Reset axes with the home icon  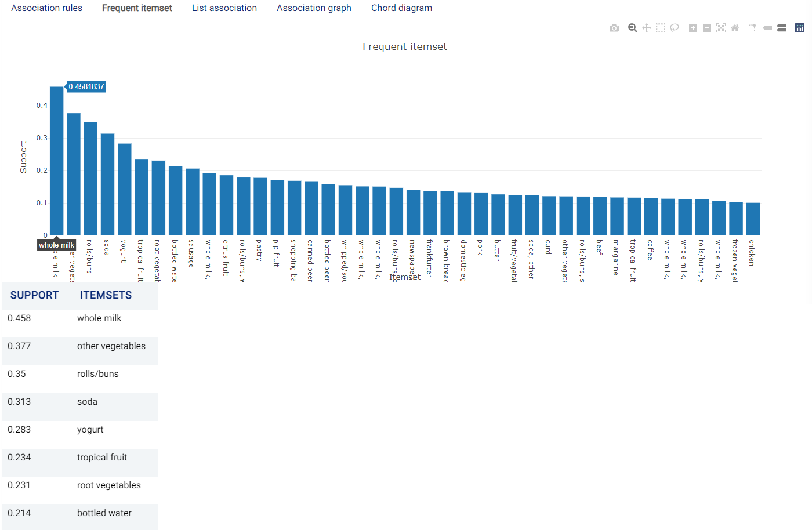click(735, 28)
